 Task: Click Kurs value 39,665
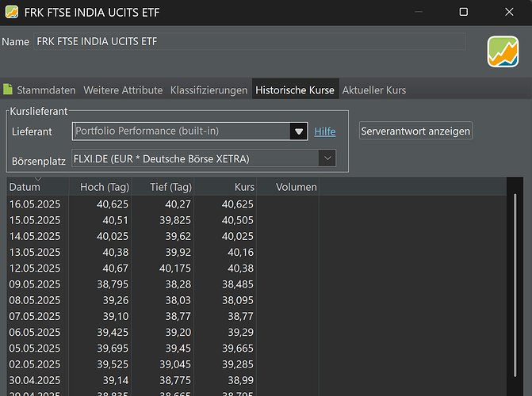pos(238,348)
